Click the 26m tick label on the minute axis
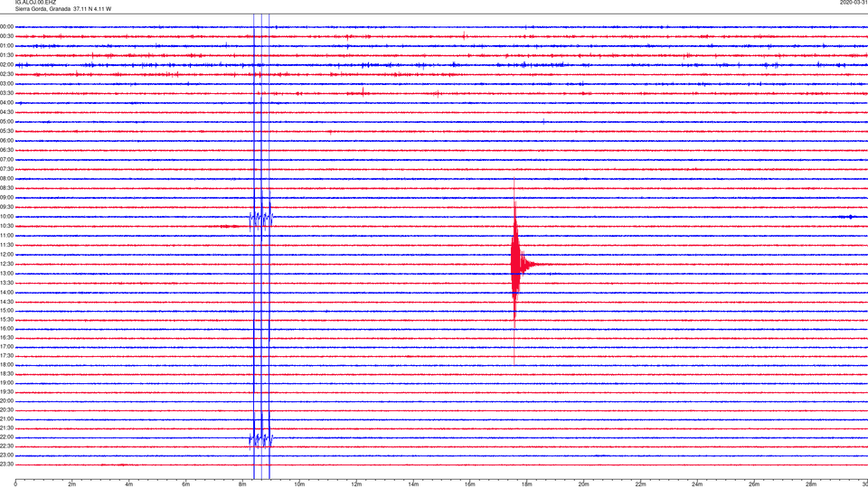 [x=754, y=484]
